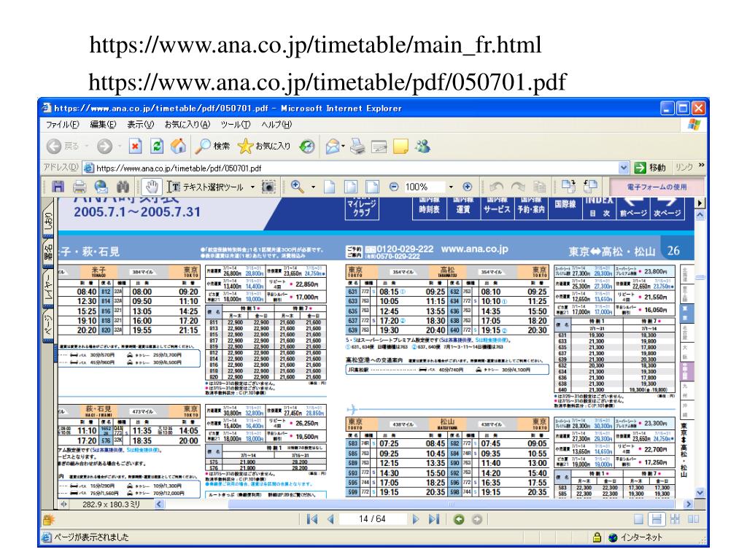Click the 電子フォームの使用 button
747x560 pixels.
(657, 187)
